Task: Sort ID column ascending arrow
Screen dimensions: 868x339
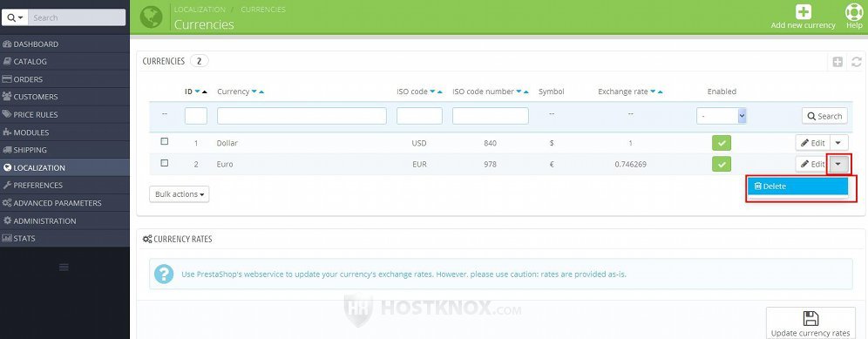Action: 204,92
